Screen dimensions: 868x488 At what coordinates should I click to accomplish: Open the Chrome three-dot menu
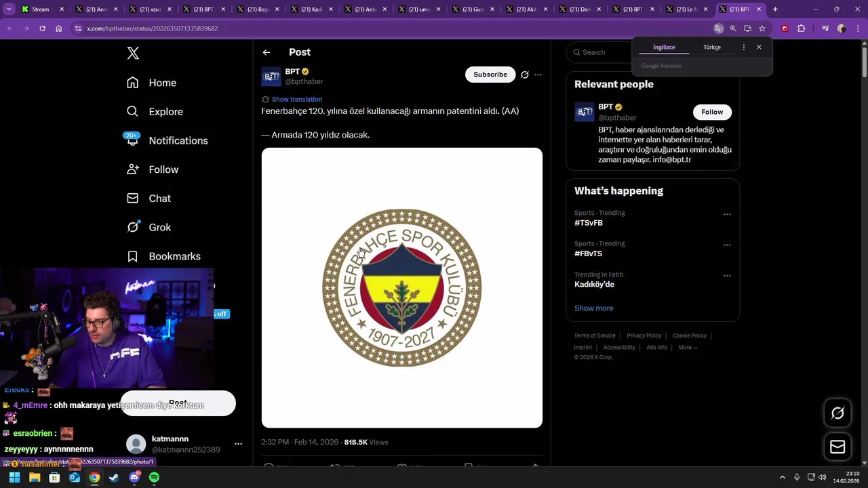(x=857, y=28)
